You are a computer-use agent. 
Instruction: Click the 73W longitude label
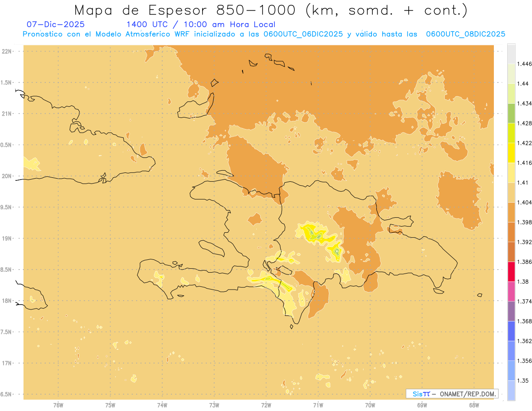tap(214, 405)
